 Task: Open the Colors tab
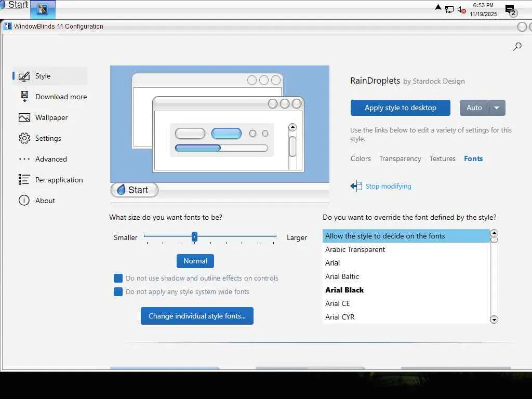click(361, 159)
